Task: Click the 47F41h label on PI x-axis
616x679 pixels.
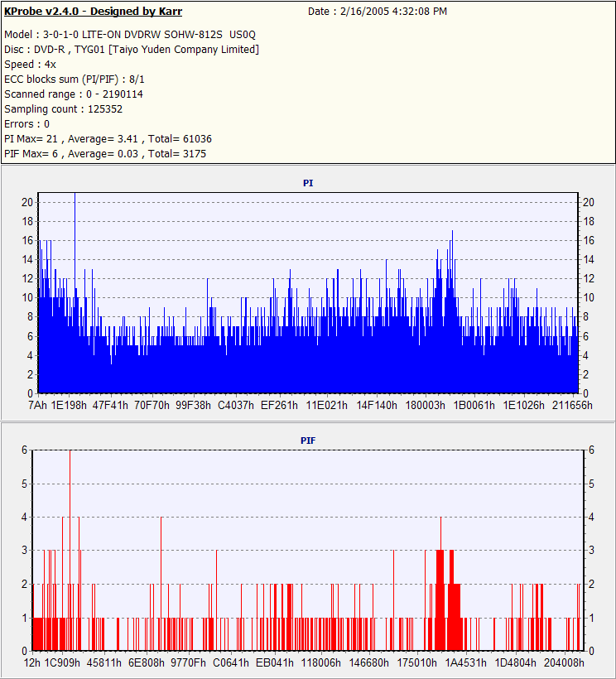Action: point(110,405)
